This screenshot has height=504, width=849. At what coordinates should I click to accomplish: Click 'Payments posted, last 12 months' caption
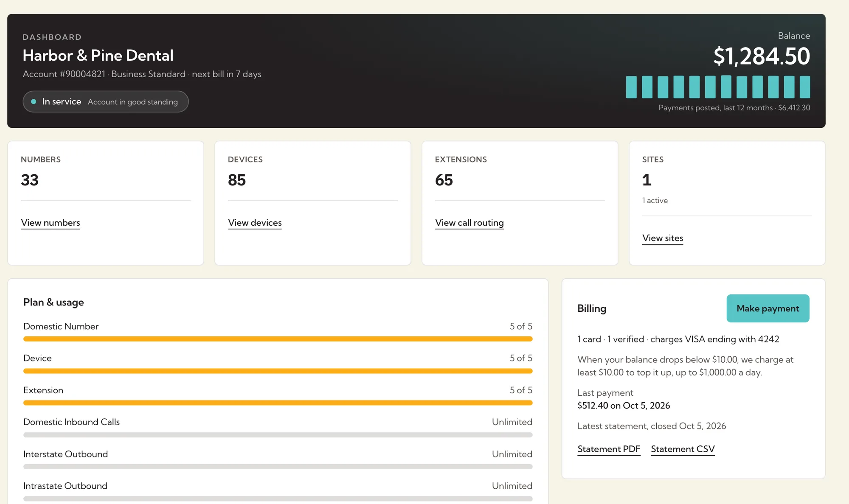coord(734,108)
